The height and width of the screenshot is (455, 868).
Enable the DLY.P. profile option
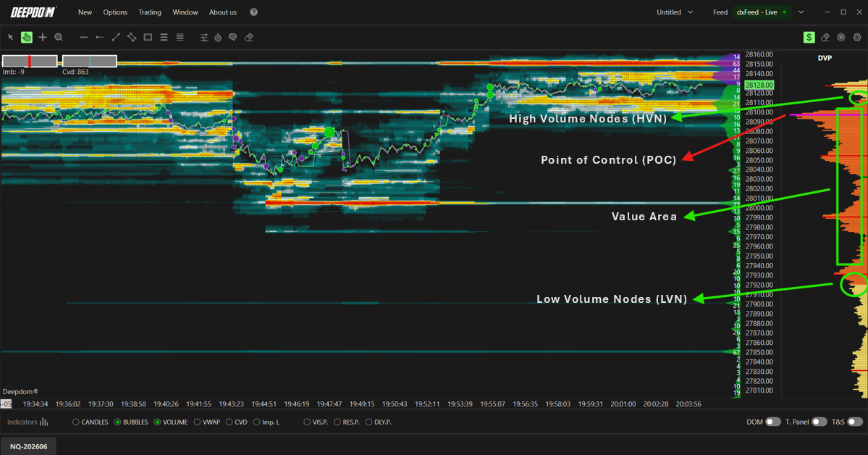click(x=368, y=422)
